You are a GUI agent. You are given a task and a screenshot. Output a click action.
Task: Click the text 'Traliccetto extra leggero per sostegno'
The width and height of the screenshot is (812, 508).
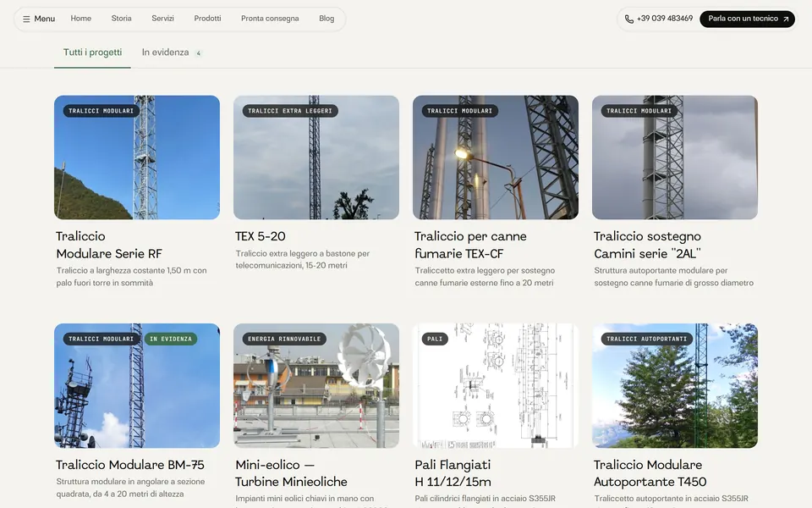(x=485, y=271)
